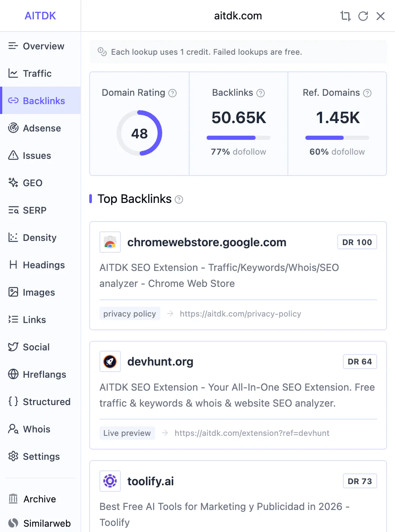Follow the aitdk.com/extension?ref=devhunt URL
The width and height of the screenshot is (395, 532).
pyautogui.click(x=252, y=433)
